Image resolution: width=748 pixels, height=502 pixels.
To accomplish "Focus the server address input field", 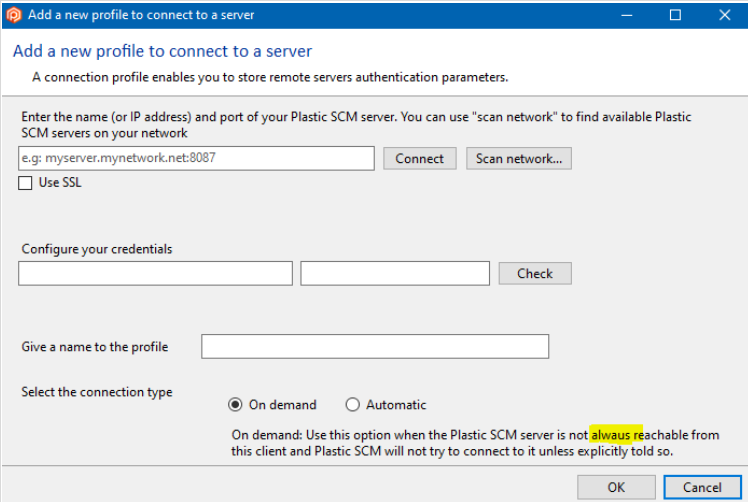I will [196, 158].
